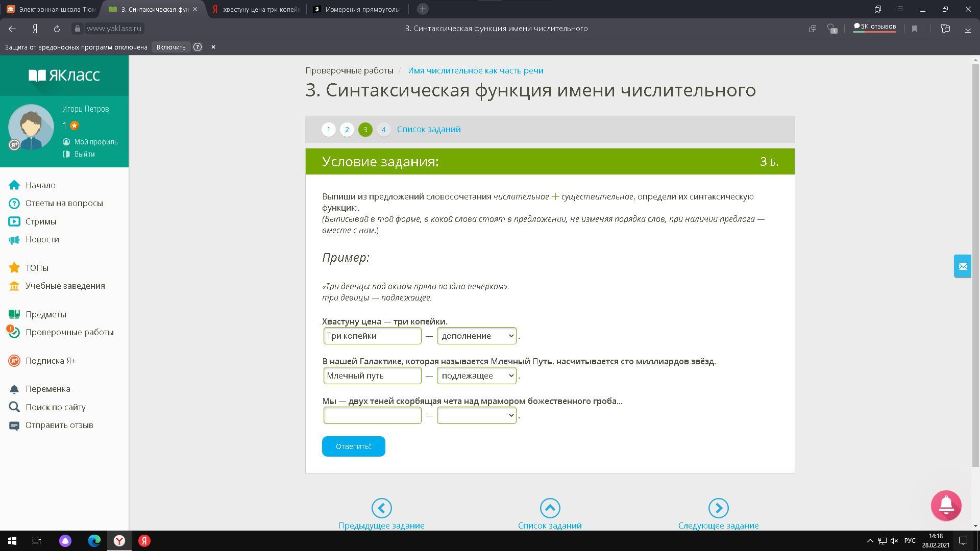The width and height of the screenshot is (980, 551).
Task: Open Yandex Browser from Windows taskbar
Action: [x=119, y=541]
